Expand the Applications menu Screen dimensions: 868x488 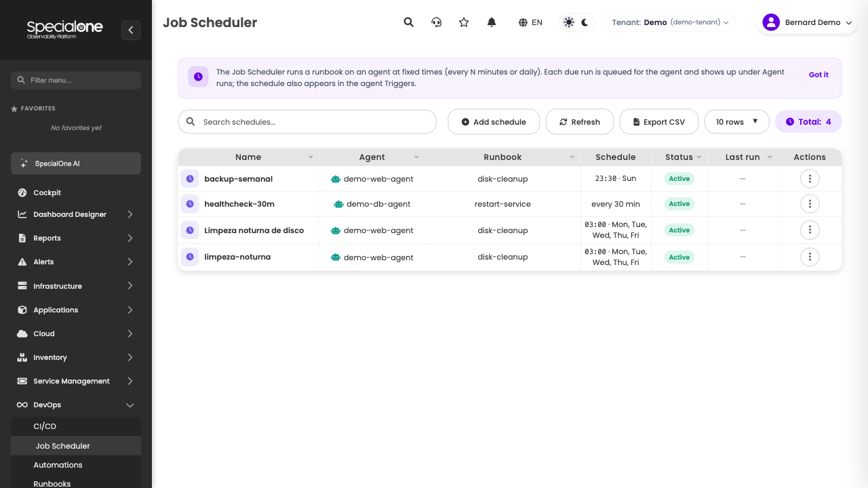76,310
